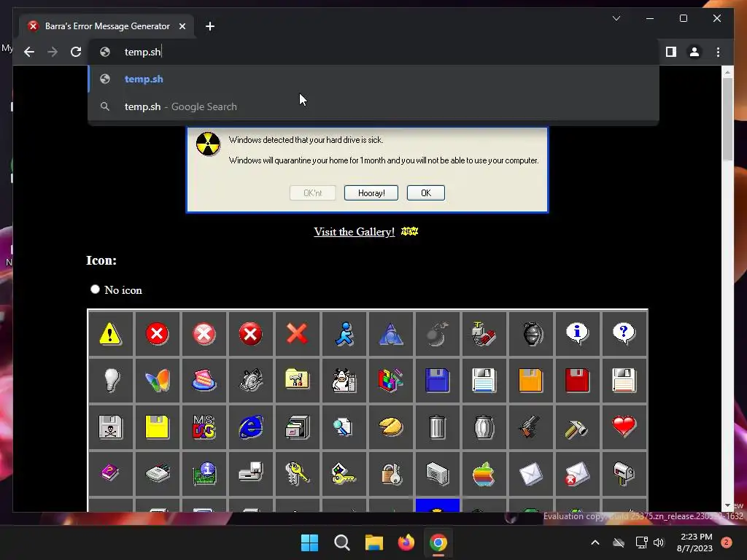Choose the mailbox icon
This screenshot has height=560, width=747.
pos(624,473)
